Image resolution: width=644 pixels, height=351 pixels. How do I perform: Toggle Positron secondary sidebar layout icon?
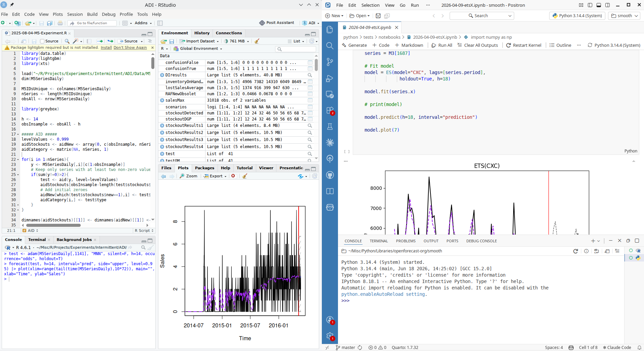(607, 5)
